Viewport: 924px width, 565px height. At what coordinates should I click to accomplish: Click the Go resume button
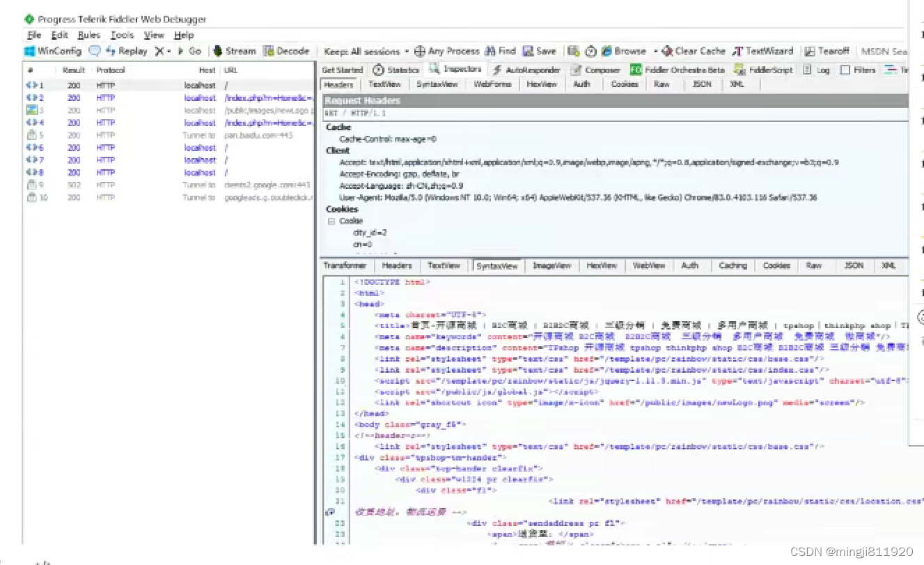(x=189, y=51)
